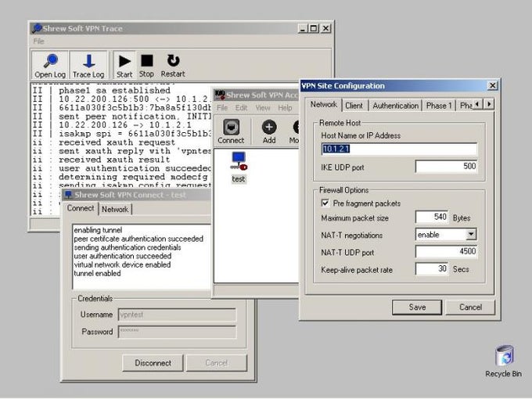Screen dimensions: 532x399
Task: Close the VPN Site Configuration dialog
Action: [x=492, y=85]
